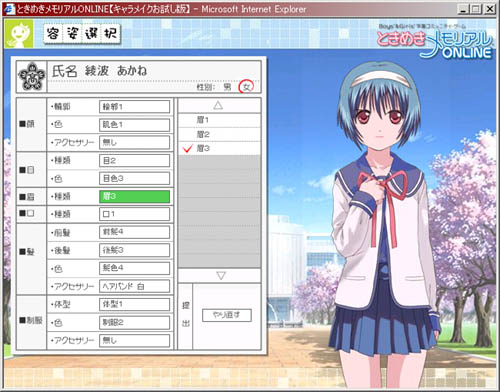Select the circled 女 gender option
Image resolution: width=500 pixels, height=392 pixels.
[246, 87]
